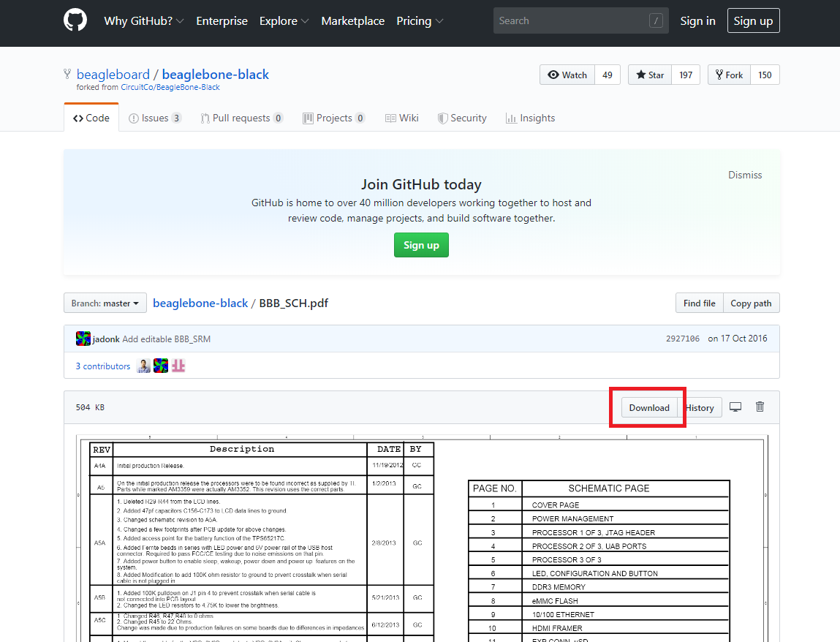Screen dimensions: 840x642
Task: Expand the Why GitHub? menu
Action: coord(143,21)
